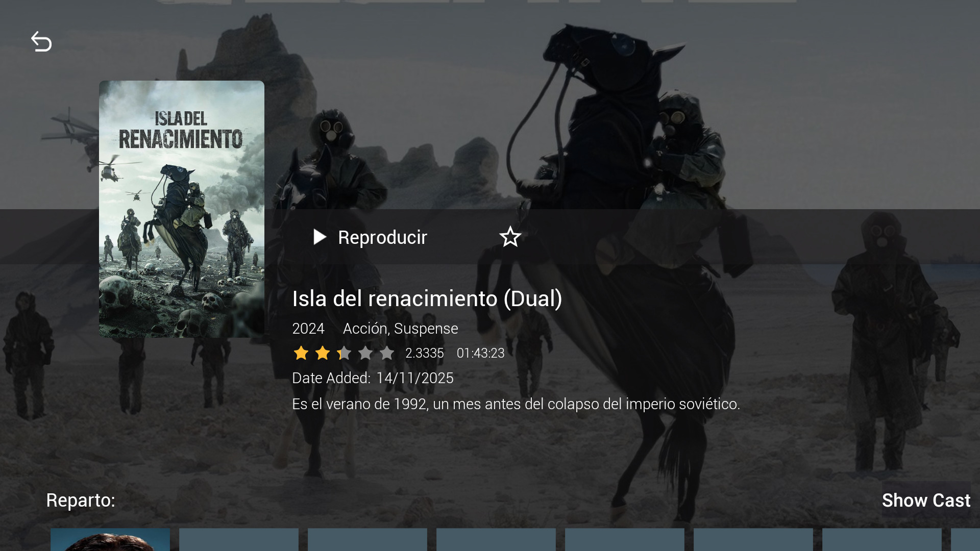This screenshot has width=980, height=551.
Task: Click the fourth grey rating star
Action: (365, 353)
